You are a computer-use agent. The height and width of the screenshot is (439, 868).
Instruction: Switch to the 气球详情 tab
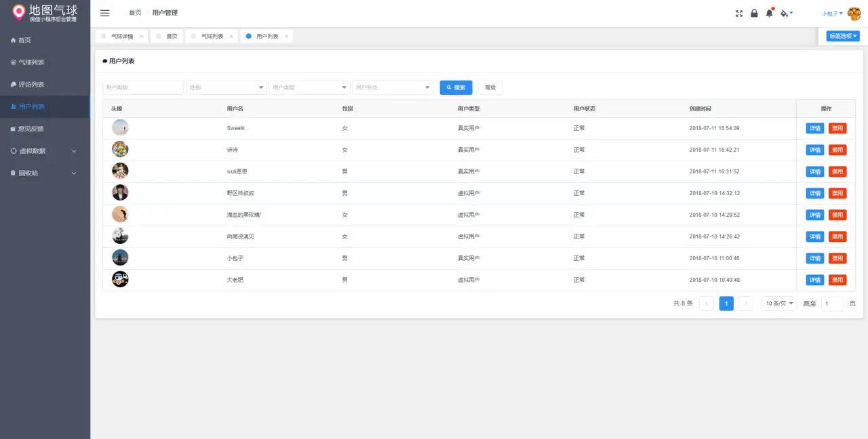[x=121, y=37]
